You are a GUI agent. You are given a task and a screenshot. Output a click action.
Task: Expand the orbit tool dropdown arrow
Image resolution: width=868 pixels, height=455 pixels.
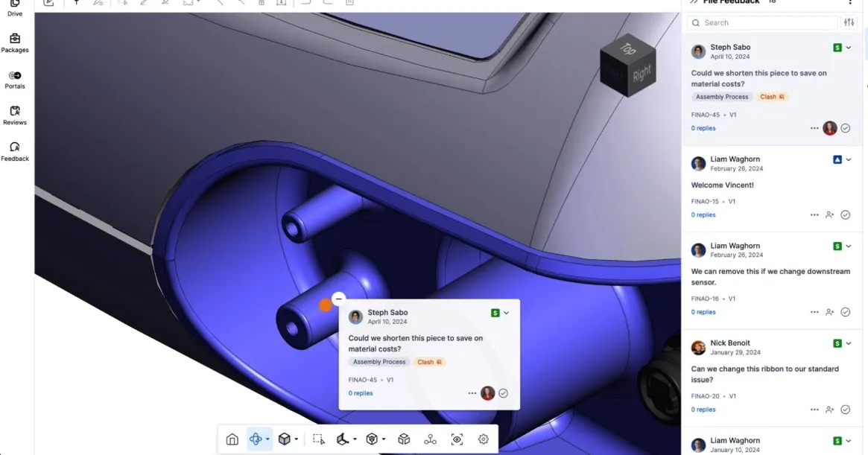[x=267, y=439]
